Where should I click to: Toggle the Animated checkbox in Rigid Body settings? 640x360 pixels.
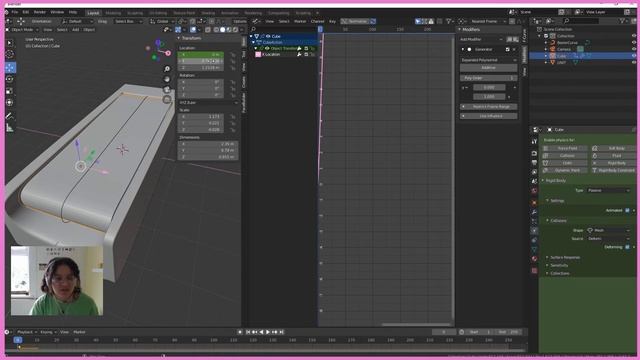[627, 211]
